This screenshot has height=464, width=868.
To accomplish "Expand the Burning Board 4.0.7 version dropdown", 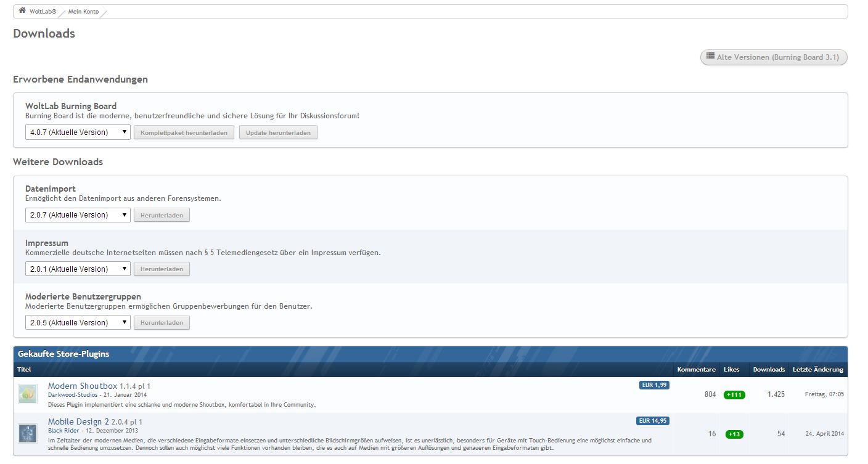I will click(78, 132).
